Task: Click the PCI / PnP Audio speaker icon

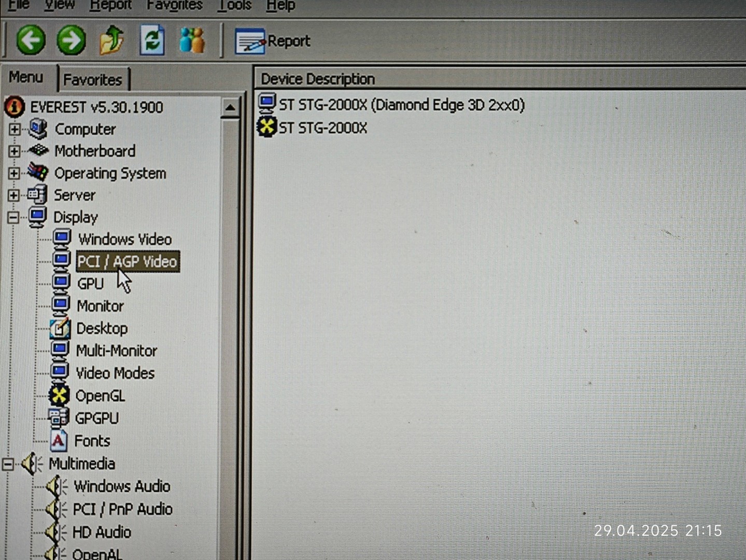Action: coord(55,509)
